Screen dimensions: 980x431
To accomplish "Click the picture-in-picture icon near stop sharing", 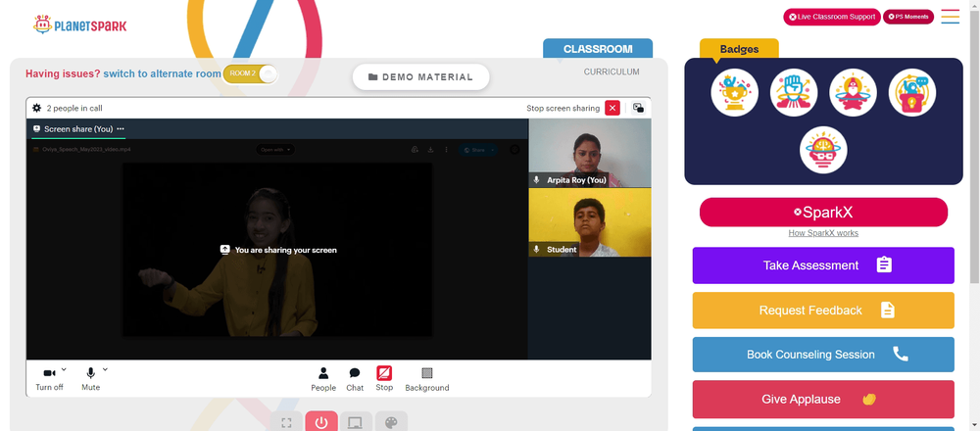I will (x=638, y=108).
